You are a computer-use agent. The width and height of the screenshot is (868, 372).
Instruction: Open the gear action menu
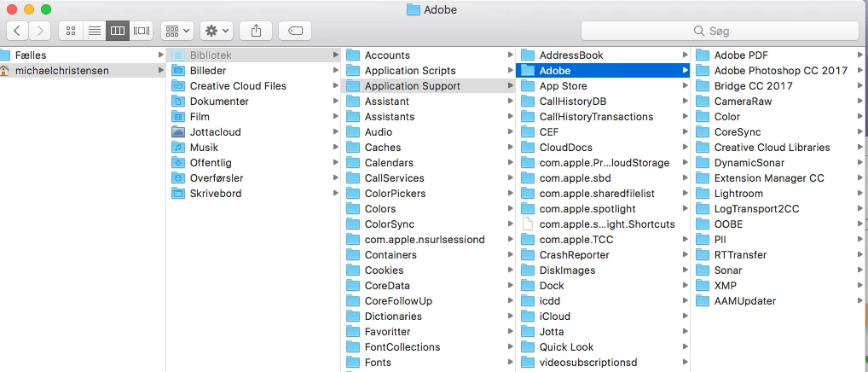[217, 31]
